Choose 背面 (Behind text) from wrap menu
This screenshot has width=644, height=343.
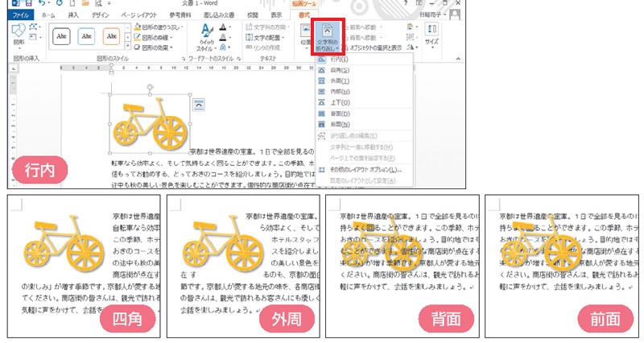[339, 114]
